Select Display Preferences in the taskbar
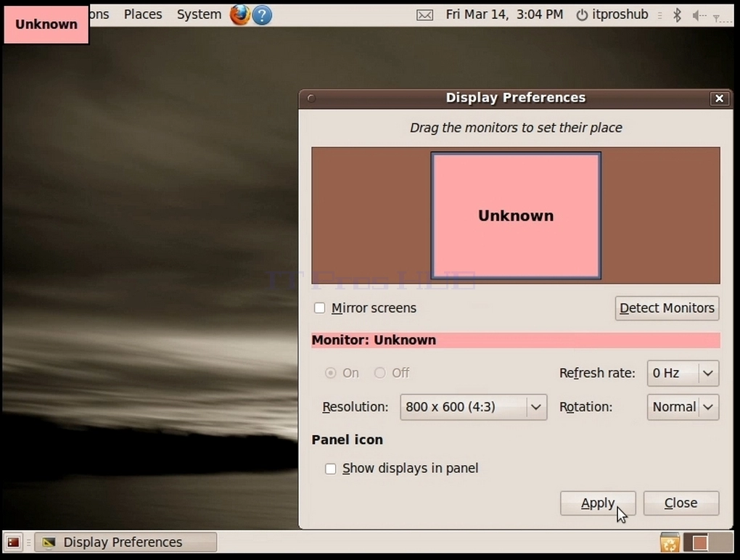This screenshot has height=560, width=740. [x=126, y=542]
